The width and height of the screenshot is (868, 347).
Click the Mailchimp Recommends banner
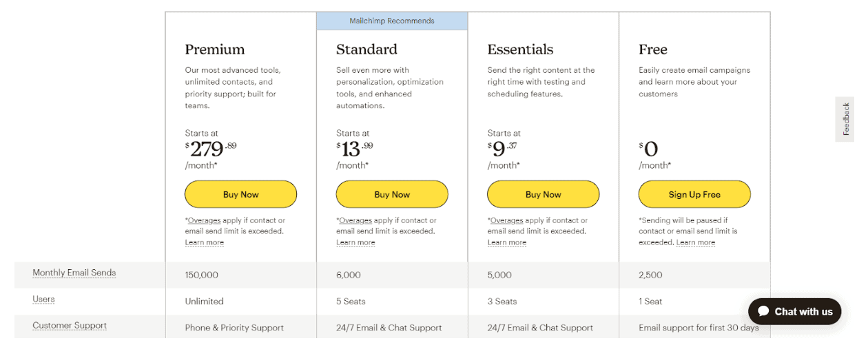point(392,21)
